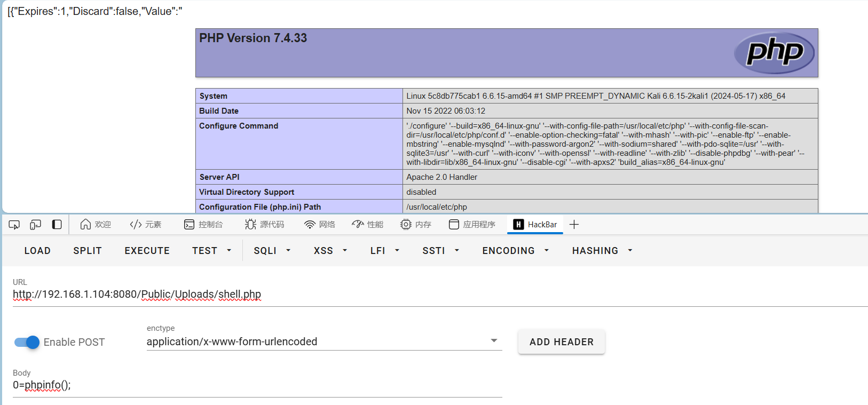The image size is (868, 405).
Task: Add a new DevTools tab with plus icon
Action: (574, 225)
